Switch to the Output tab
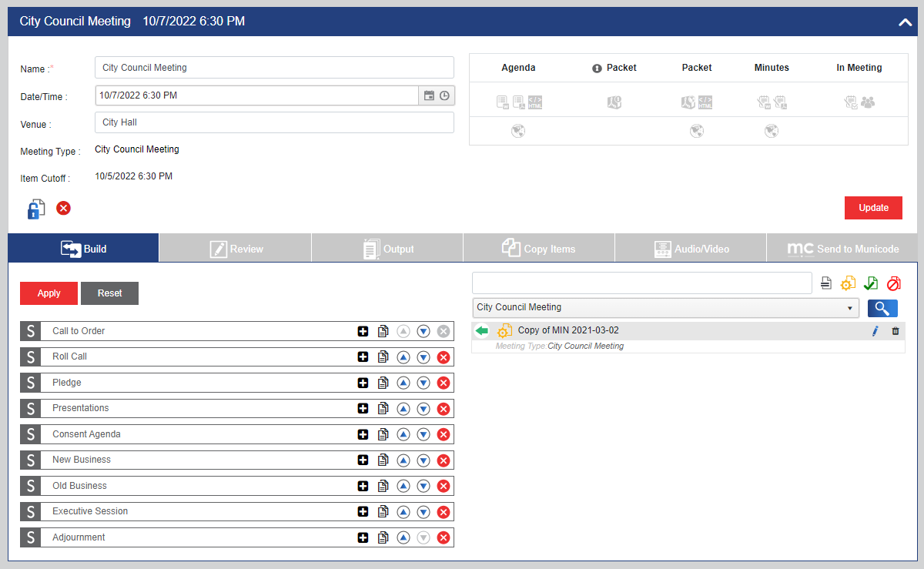Screen dimensions: 924x569 point(387,249)
